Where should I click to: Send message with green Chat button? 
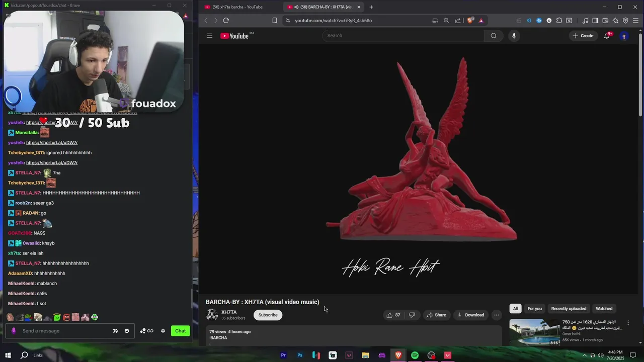[x=181, y=331]
